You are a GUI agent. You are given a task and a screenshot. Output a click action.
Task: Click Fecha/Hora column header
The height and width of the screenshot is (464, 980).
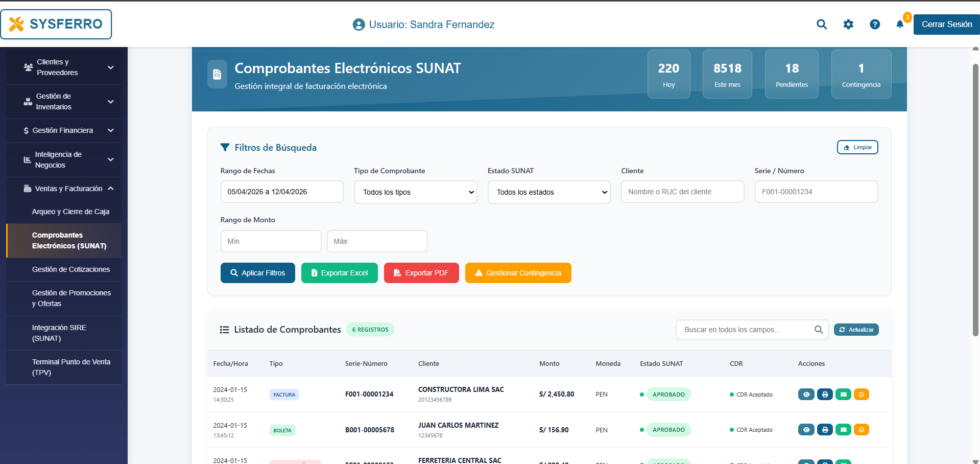pos(230,364)
